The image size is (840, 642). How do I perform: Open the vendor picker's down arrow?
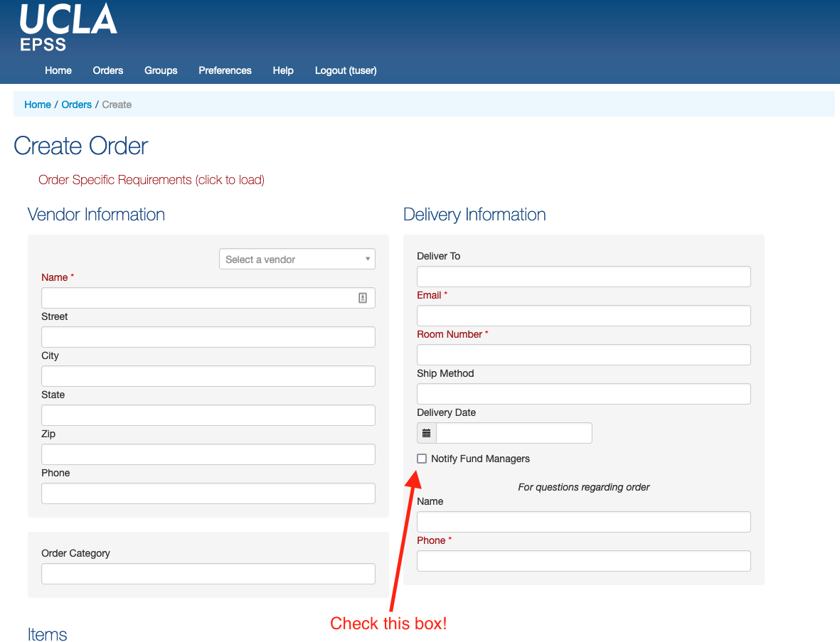pyautogui.click(x=368, y=258)
